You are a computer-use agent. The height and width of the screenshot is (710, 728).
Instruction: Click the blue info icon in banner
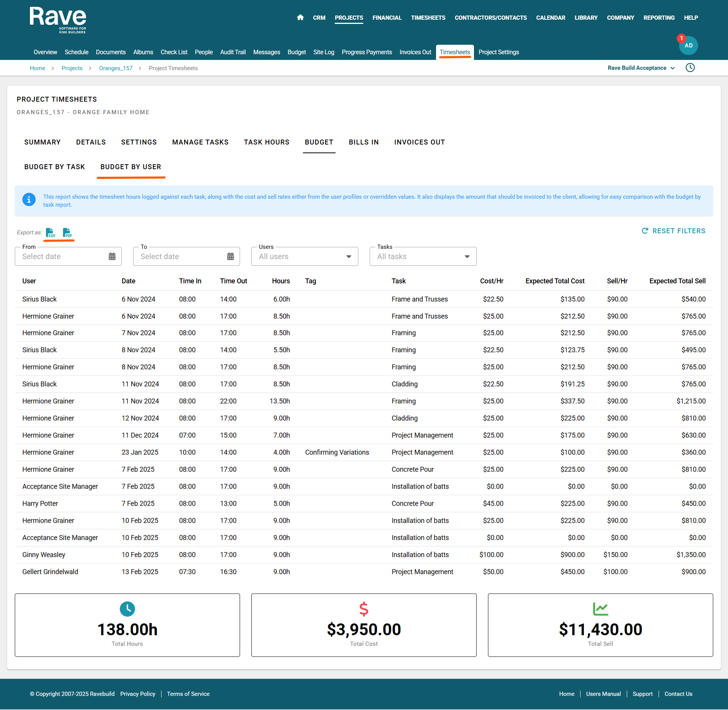(29, 199)
